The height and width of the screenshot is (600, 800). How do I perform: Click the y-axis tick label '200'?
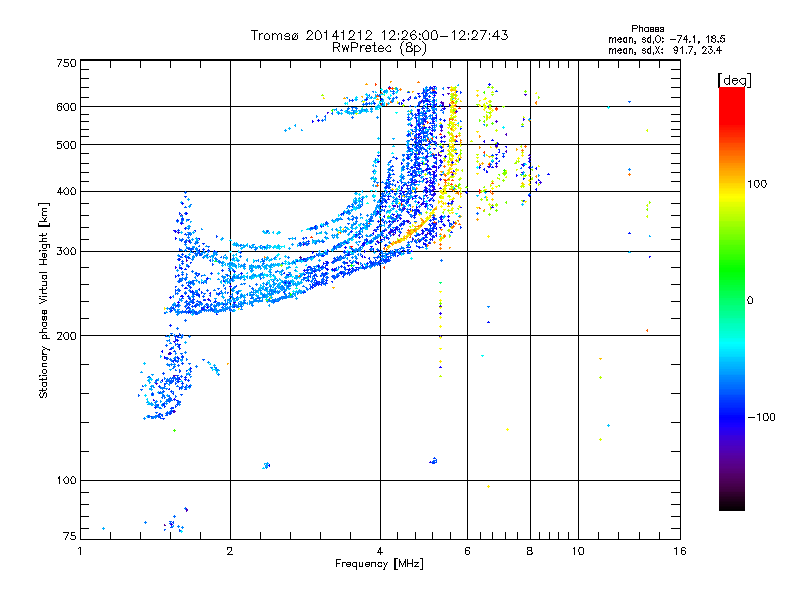(66, 336)
